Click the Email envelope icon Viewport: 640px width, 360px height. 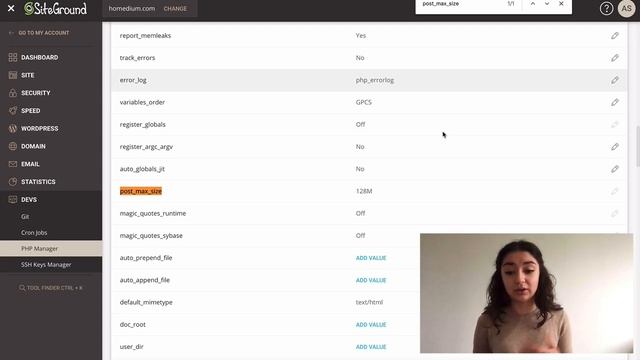coord(13,164)
